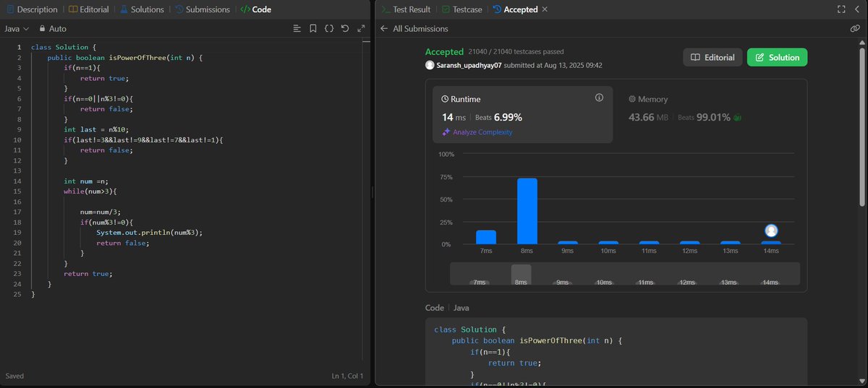Screen dimensions: 868x388
Task: Open the Description tab
Action: tap(32, 9)
